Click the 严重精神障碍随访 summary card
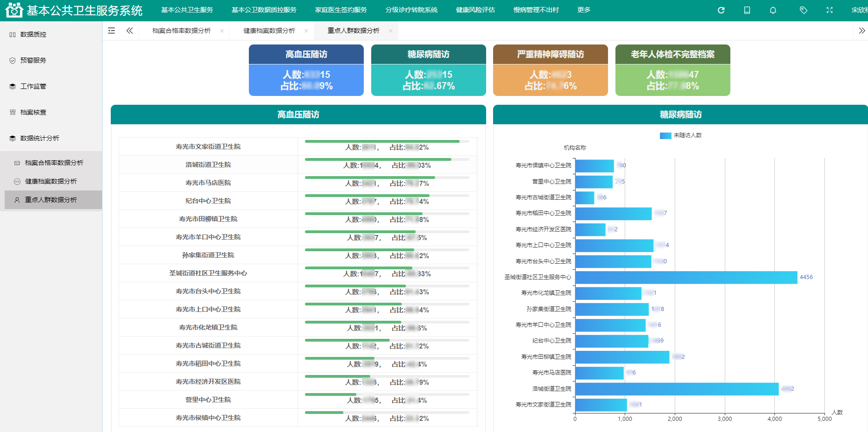Viewport: 868px width, 432px height. coord(550,70)
